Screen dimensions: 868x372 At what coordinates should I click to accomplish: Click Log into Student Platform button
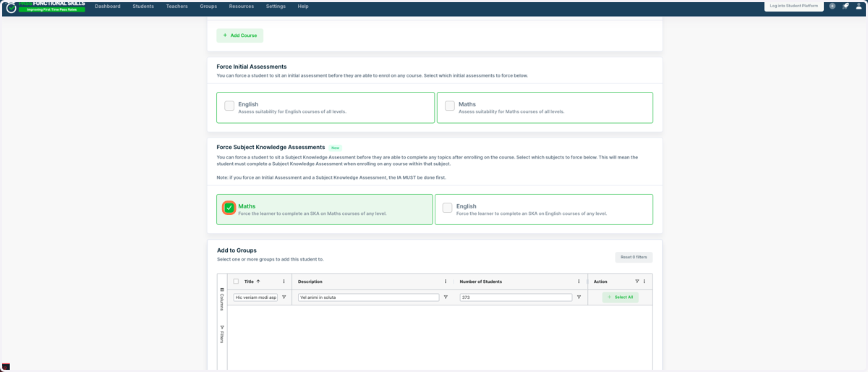794,6
